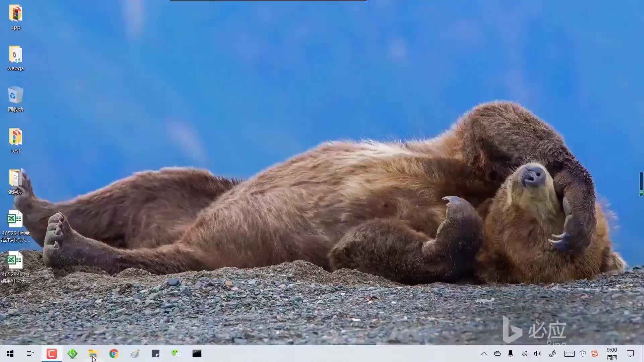This screenshot has height=362, width=644.
Task: Select the lower 465294问卷 Excel file
Action: [15, 267]
